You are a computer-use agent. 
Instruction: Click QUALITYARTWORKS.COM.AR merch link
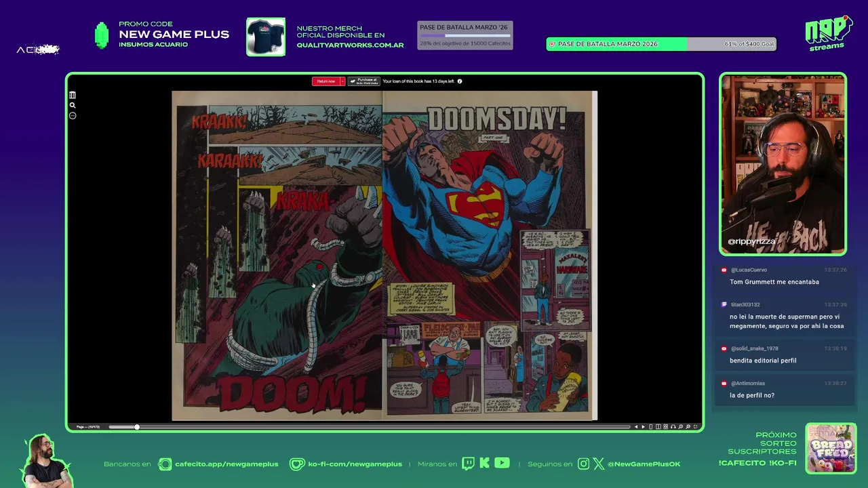point(350,45)
